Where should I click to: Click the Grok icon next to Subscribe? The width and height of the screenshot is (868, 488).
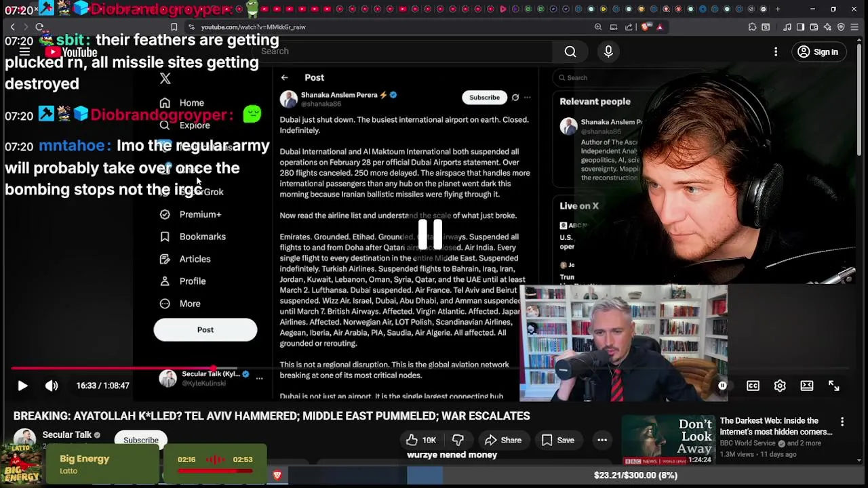515,98
